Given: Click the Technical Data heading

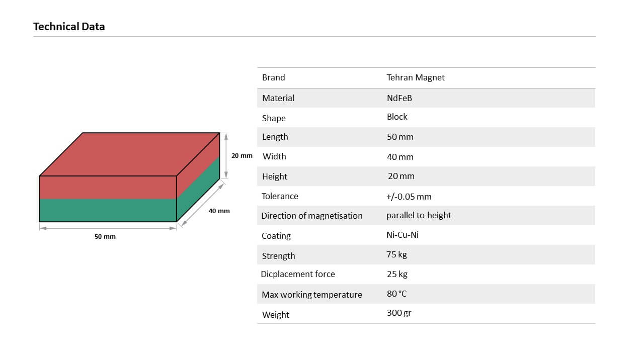Looking at the screenshot, I should [x=69, y=27].
